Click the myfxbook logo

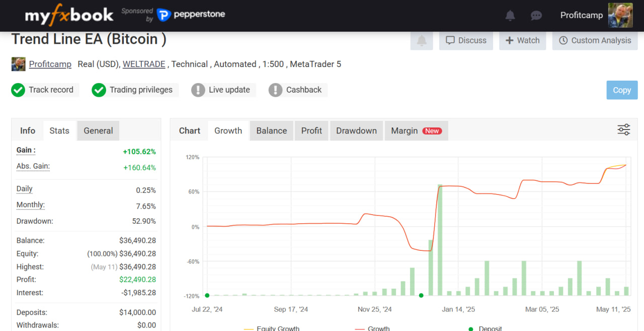(69, 16)
